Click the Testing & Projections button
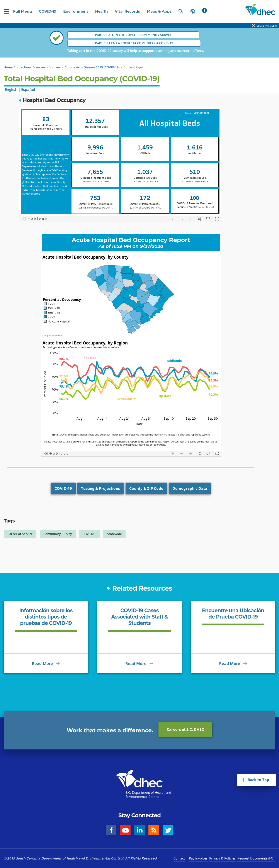This screenshot has width=279, height=868. tap(100, 488)
